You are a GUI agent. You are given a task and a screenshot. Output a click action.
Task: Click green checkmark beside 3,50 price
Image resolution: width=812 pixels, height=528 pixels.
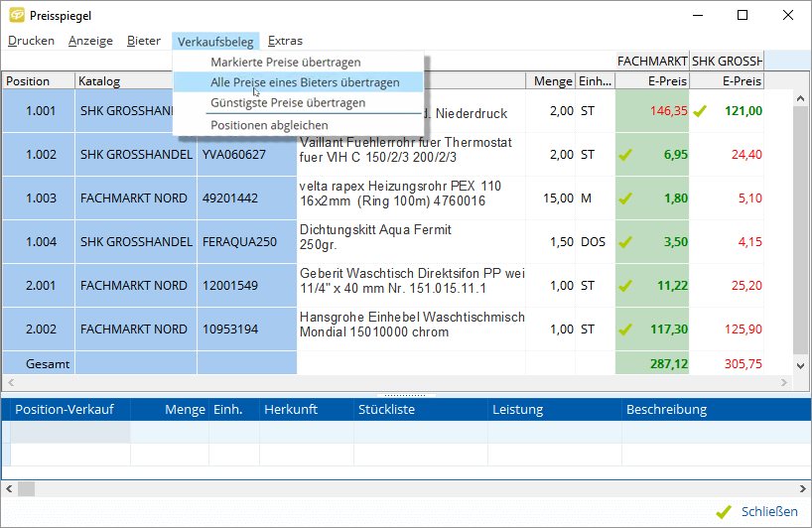click(x=625, y=242)
